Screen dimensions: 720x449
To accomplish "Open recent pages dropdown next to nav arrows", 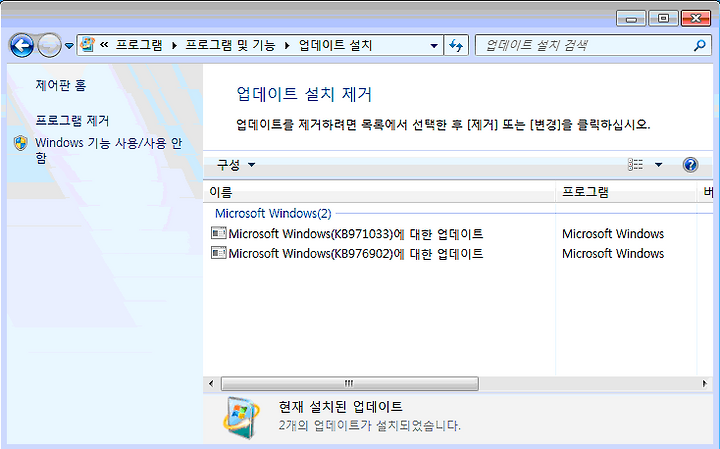I will 69,45.
